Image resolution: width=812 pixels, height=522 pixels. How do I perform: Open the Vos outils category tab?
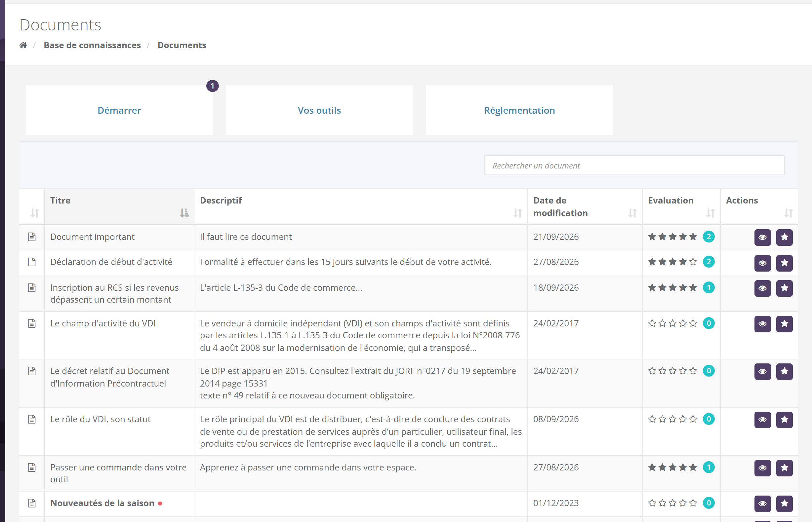[x=319, y=110]
